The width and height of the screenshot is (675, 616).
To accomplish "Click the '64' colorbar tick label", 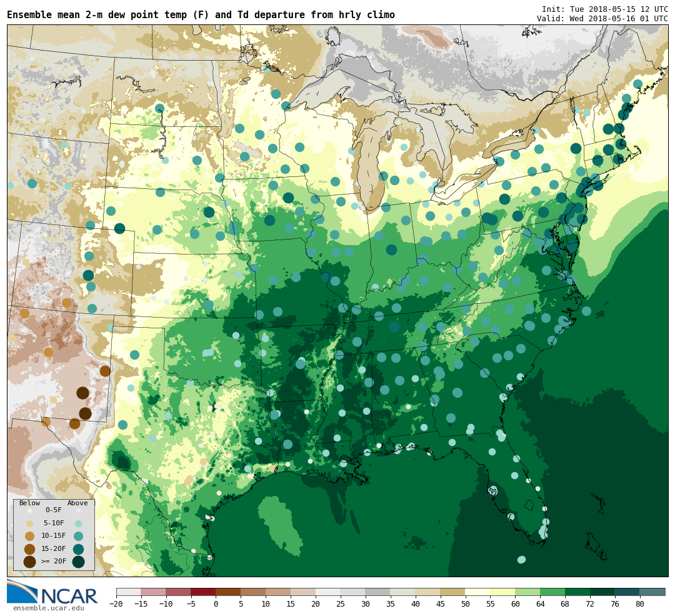I will 540,604.
